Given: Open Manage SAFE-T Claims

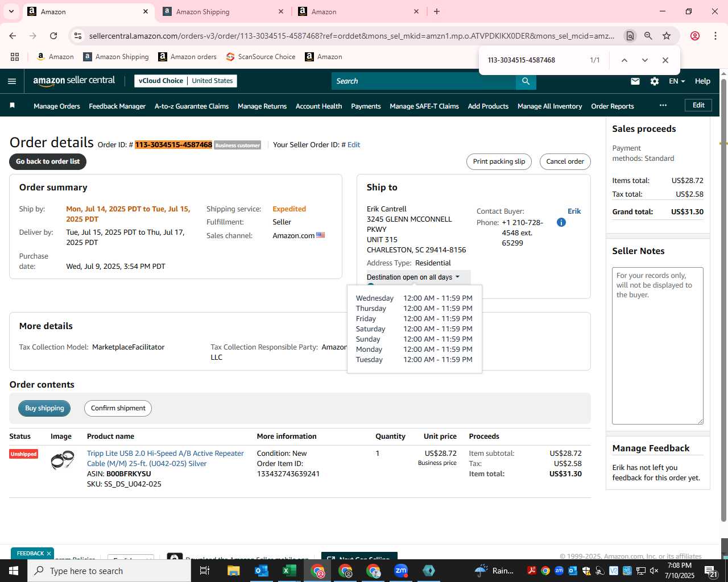Looking at the screenshot, I should (424, 106).
